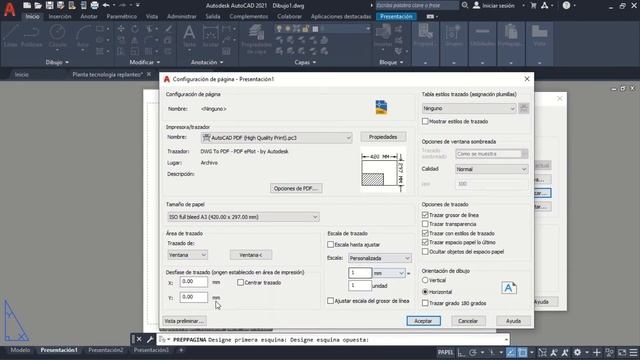
Task: Click the Save As quick-access icon
Action: pos(60,5)
